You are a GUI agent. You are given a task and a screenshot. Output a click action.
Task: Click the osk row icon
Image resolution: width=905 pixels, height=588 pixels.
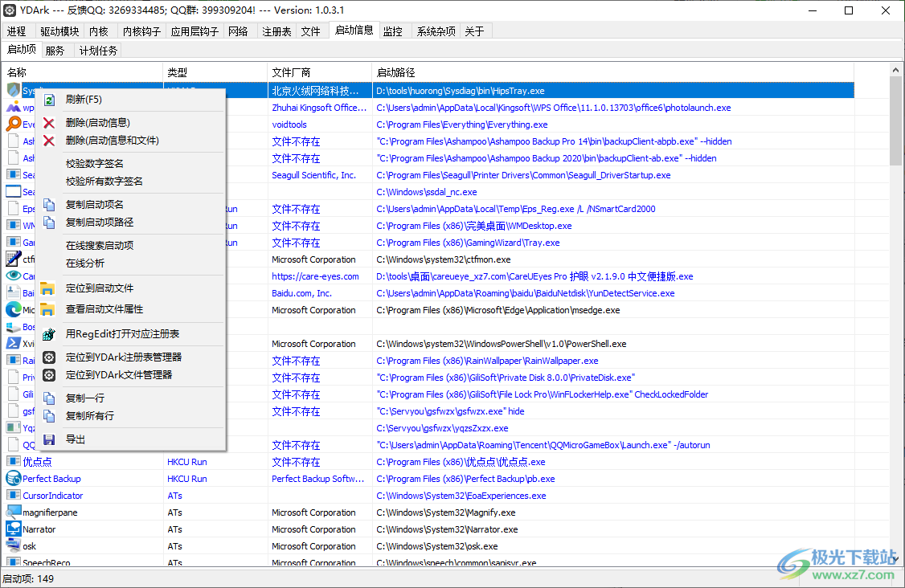14,546
